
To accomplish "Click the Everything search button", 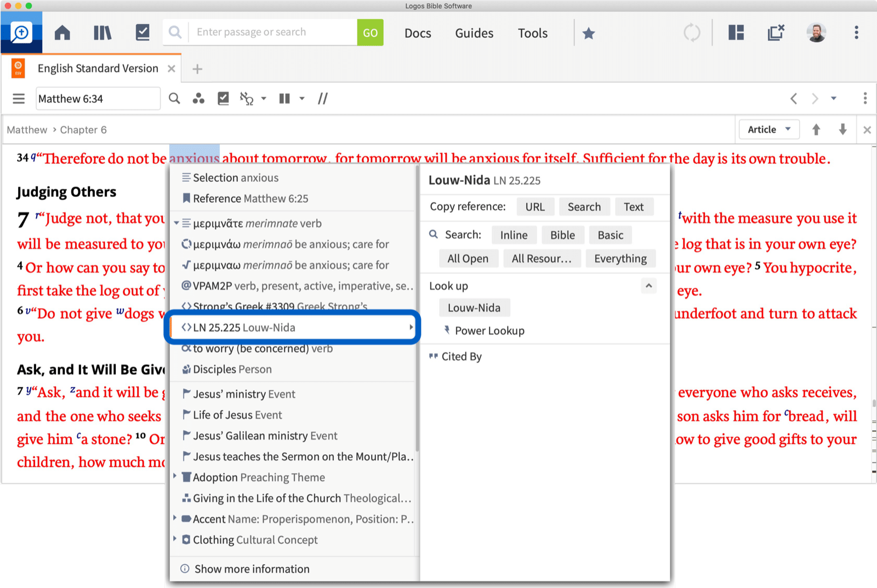I will pyautogui.click(x=620, y=258).
